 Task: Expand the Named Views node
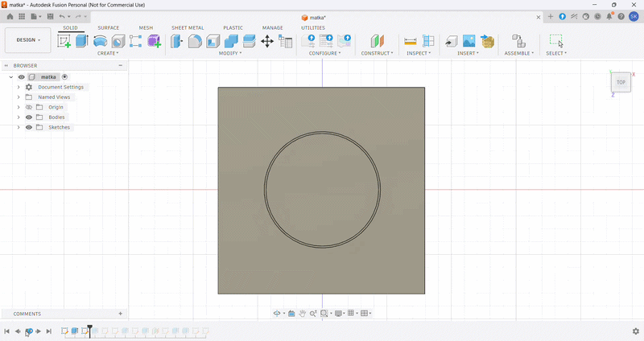pyautogui.click(x=19, y=97)
